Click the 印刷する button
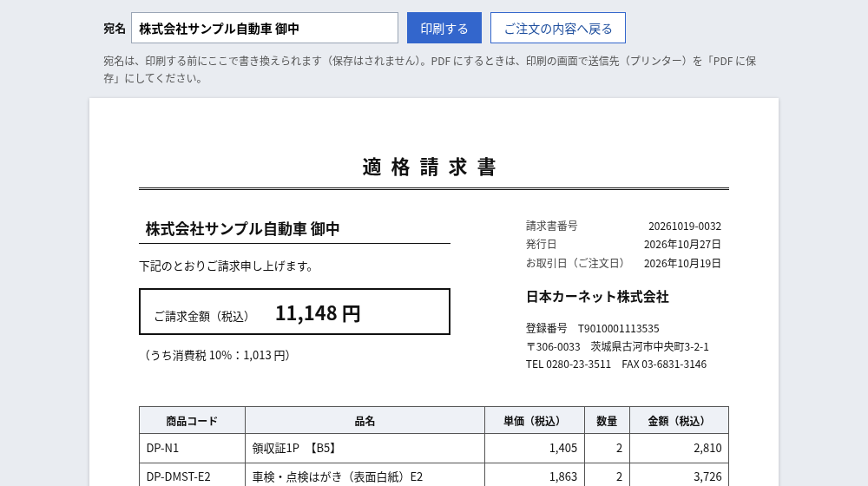The height and width of the screenshot is (486, 868). pyautogui.click(x=444, y=28)
